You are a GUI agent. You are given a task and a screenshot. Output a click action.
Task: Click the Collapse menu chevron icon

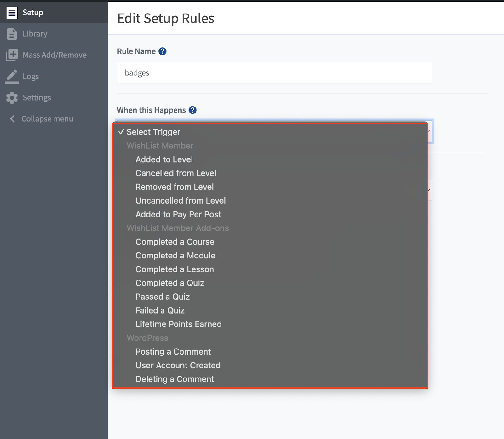coord(13,119)
